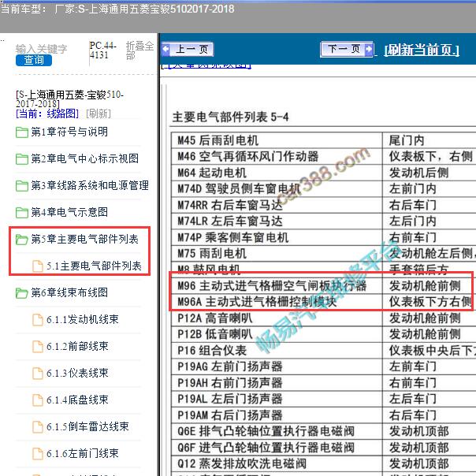
Task: Select P19AL 左后门扬声器 cell
Action: tap(277, 399)
